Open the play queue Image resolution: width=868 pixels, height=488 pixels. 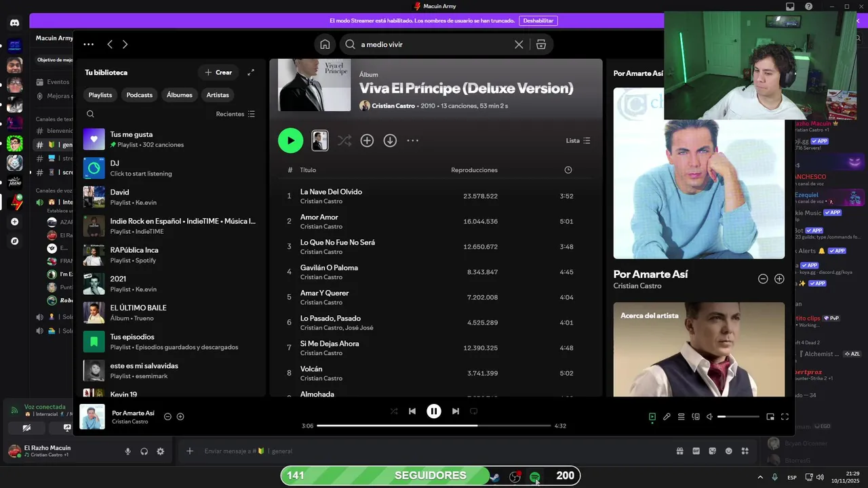point(682,417)
